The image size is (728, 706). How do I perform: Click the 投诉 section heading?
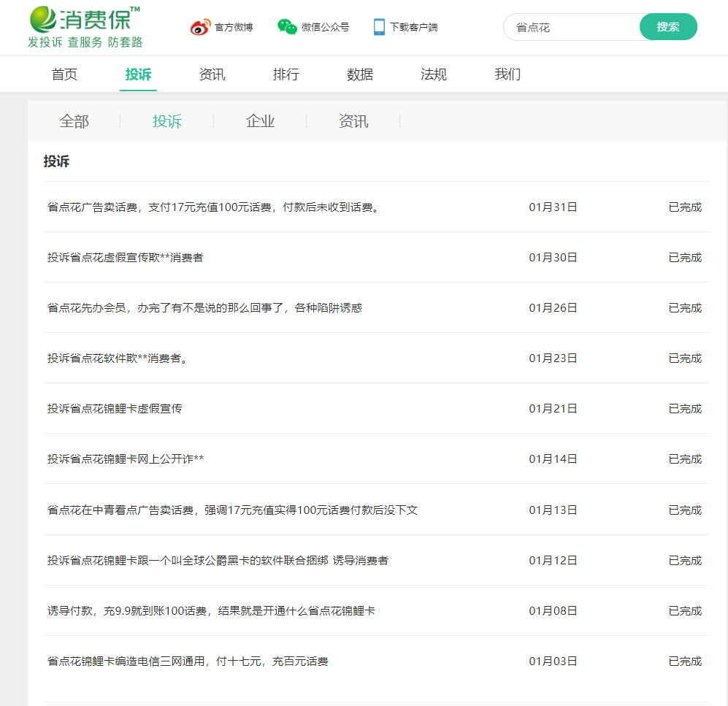click(56, 161)
